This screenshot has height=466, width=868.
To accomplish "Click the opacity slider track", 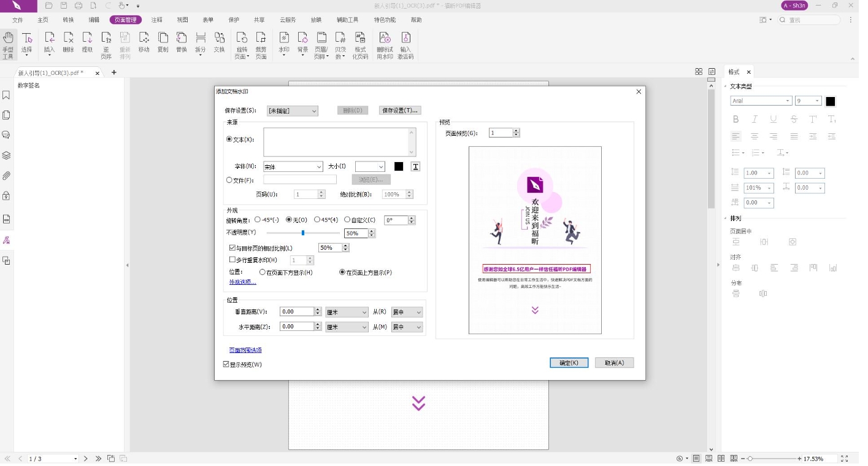I will 303,233.
